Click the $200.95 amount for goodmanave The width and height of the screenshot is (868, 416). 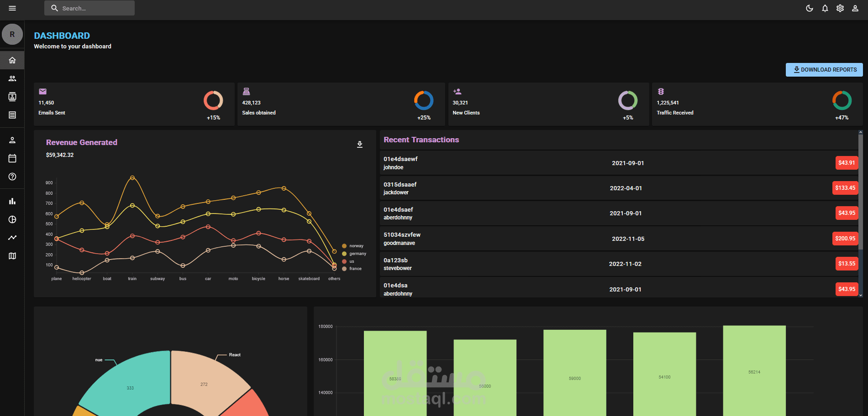coord(845,238)
